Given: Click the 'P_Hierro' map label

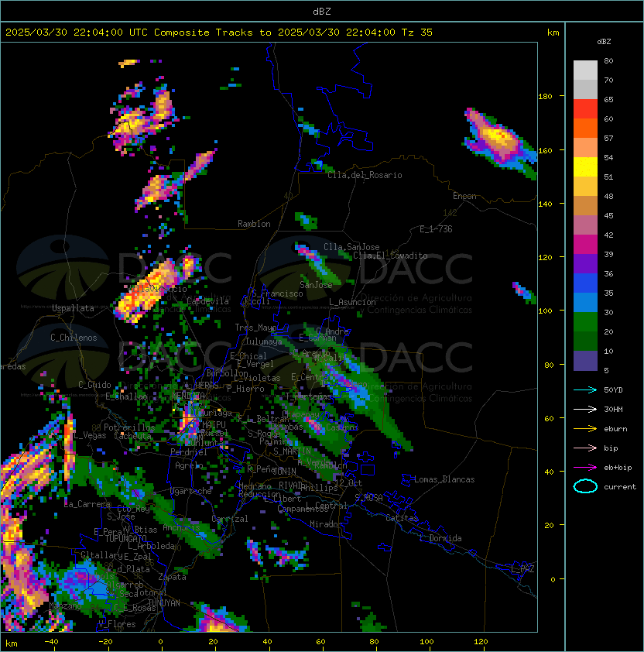Looking at the screenshot, I should (245, 389).
